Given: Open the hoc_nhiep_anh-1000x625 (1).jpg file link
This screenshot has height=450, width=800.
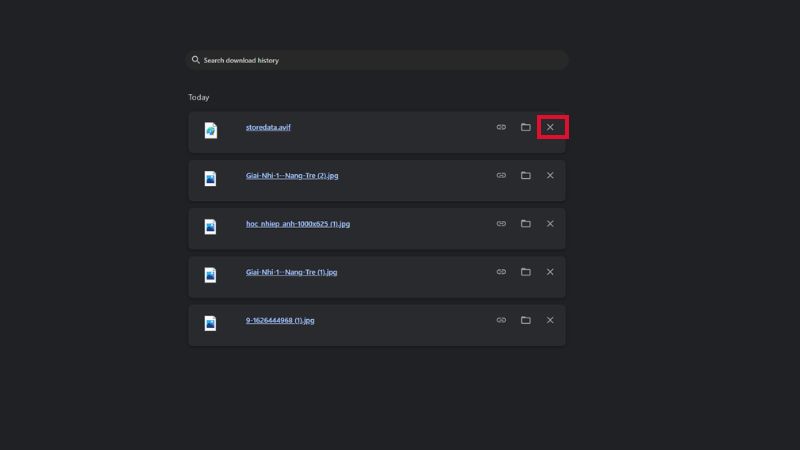Looking at the screenshot, I should click(297, 224).
